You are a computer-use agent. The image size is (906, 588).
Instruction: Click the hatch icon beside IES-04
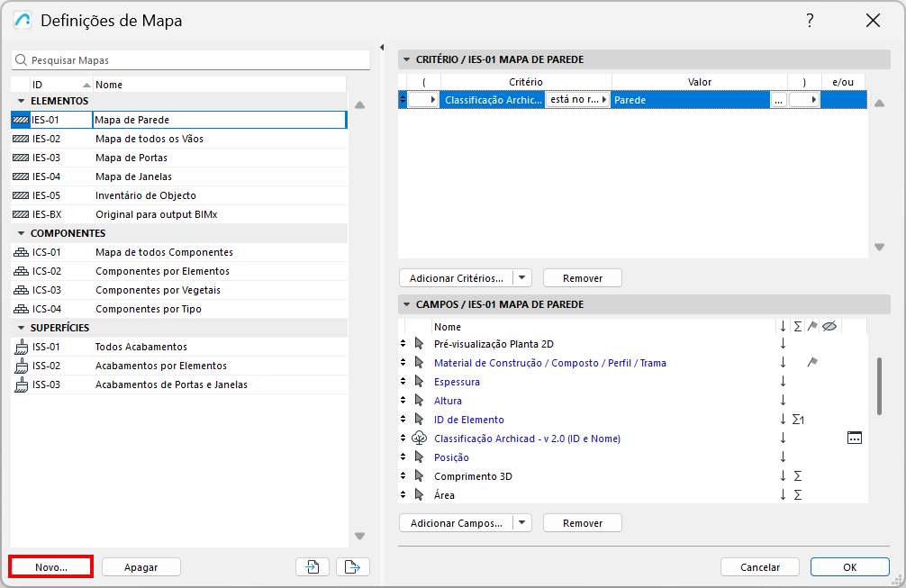click(x=21, y=176)
